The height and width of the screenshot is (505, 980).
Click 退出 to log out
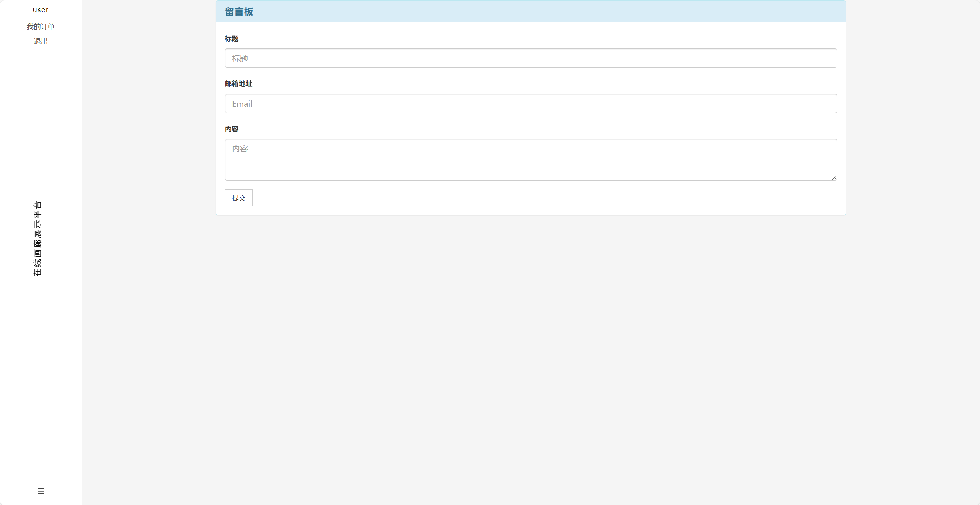(41, 41)
